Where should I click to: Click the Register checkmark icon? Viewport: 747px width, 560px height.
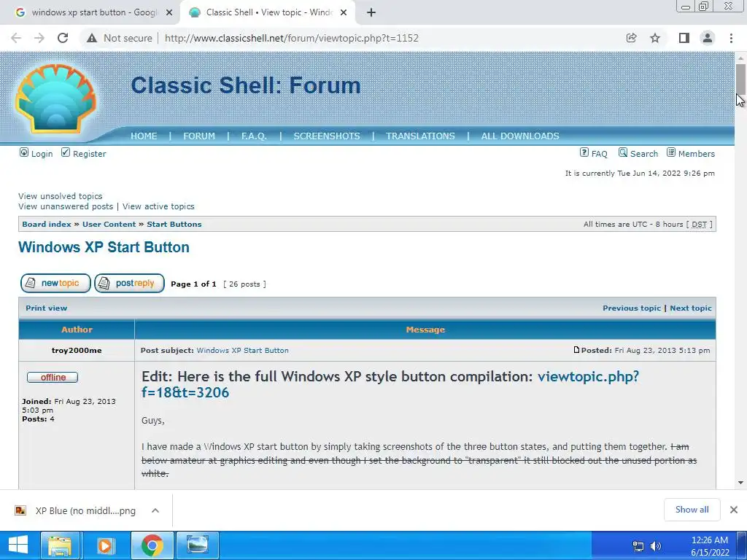click(x=66, y=152)
